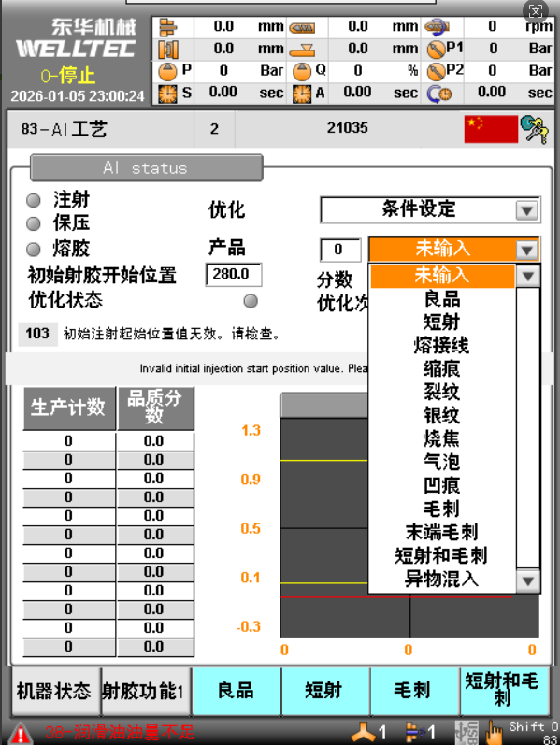Select 银纹 from the dropdown list
This screenshot has width=560, height=745.
click(x=442, y=415)
